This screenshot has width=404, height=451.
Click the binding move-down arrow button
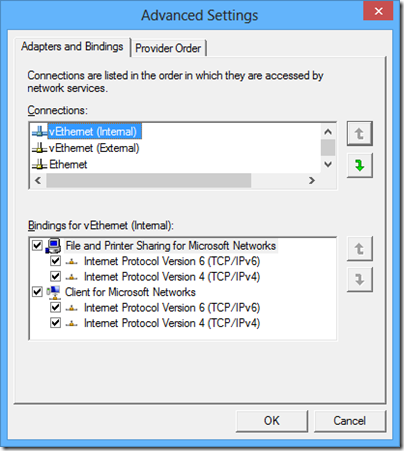[359, 279]
